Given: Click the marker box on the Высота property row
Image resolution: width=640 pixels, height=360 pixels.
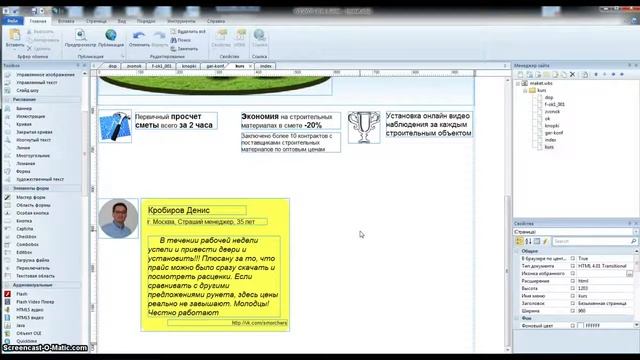Looking at the screenshot, I should [573, 288].
